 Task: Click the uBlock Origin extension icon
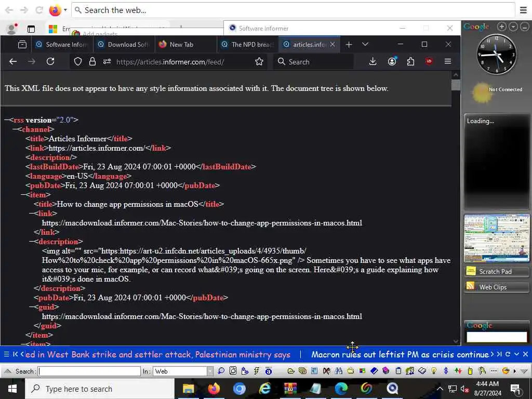pyautogui.click(x=429, y=61)
